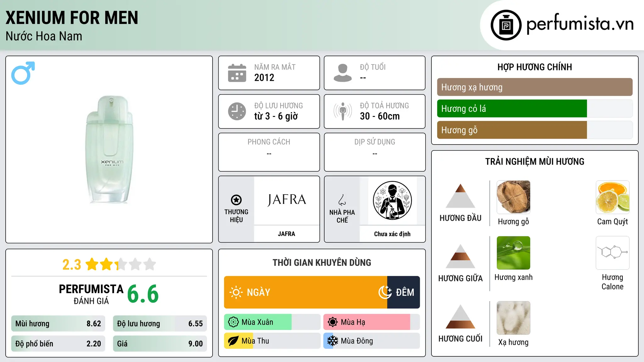Click the Perfumista đánh giá label

[91, 294]
